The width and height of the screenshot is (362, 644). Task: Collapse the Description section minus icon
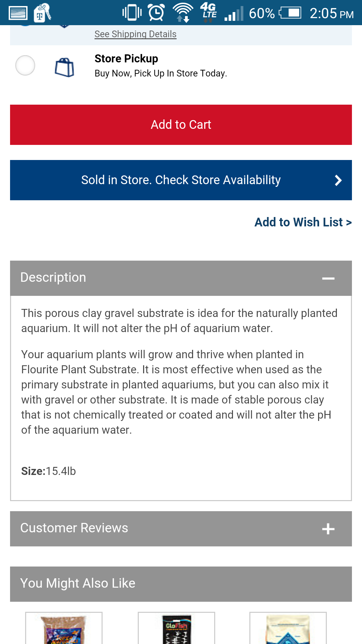click(328, 278)
